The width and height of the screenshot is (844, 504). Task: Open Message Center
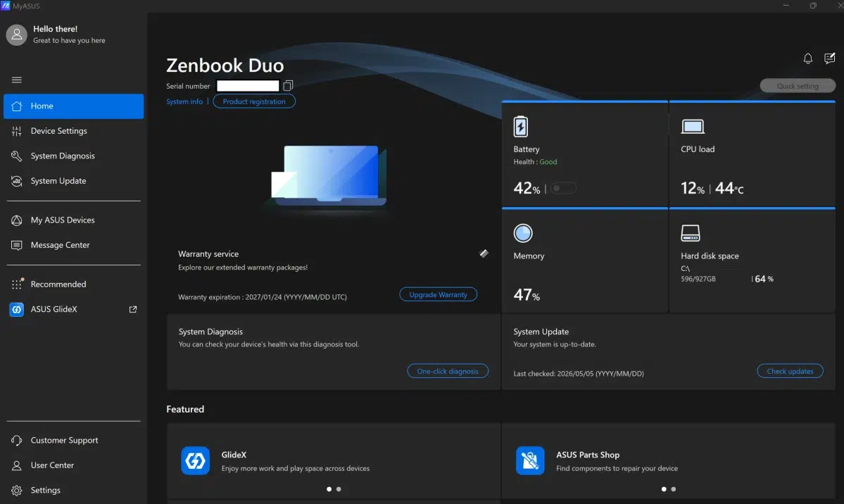pos(74,245)
